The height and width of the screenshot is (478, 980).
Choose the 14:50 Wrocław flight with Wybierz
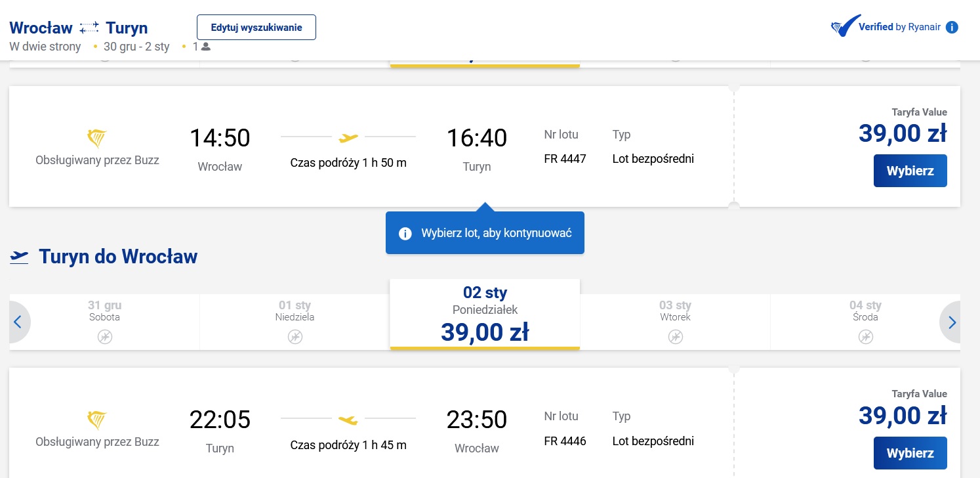pyautogui.click(x=910, y=171)
